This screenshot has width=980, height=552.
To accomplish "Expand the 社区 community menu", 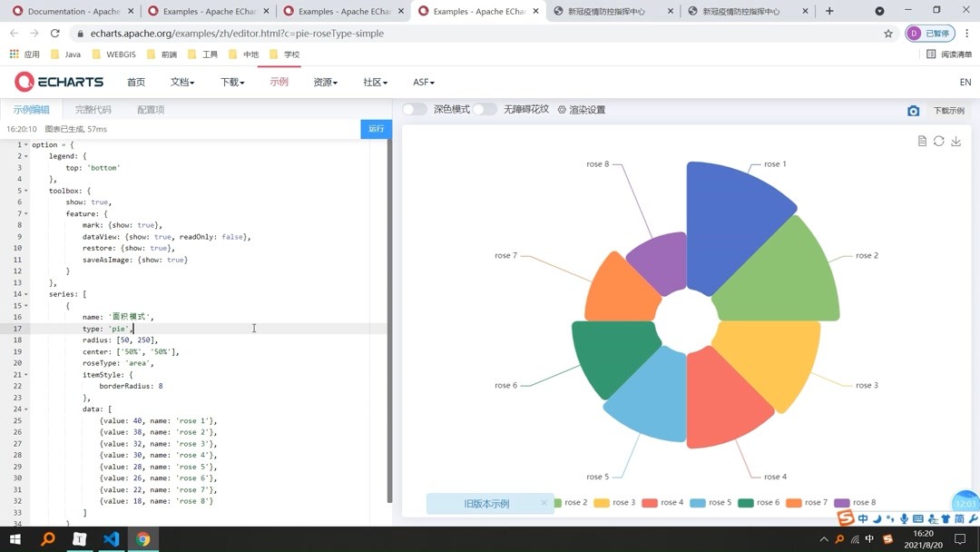I will pyautogui.click(x=373, y=82).
